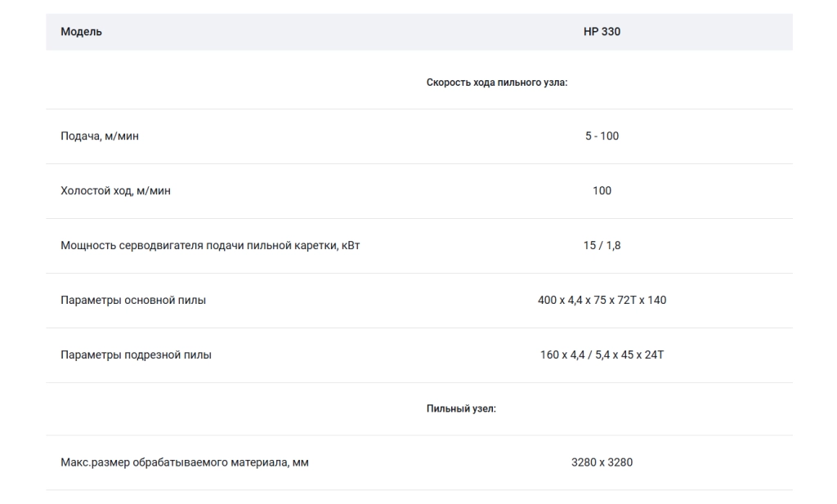Click the Параметры подрезной пилы label
This screenshot has height=504, width=837.
tap(136, 355)
